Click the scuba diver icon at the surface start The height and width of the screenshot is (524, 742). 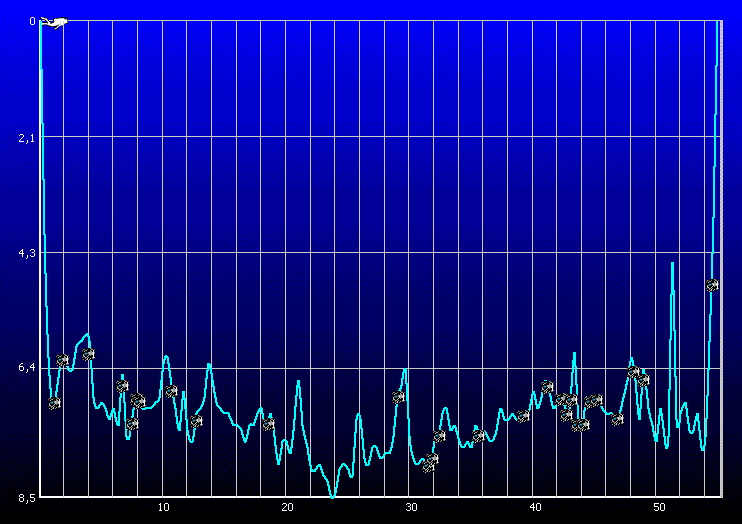pos(53,22)
